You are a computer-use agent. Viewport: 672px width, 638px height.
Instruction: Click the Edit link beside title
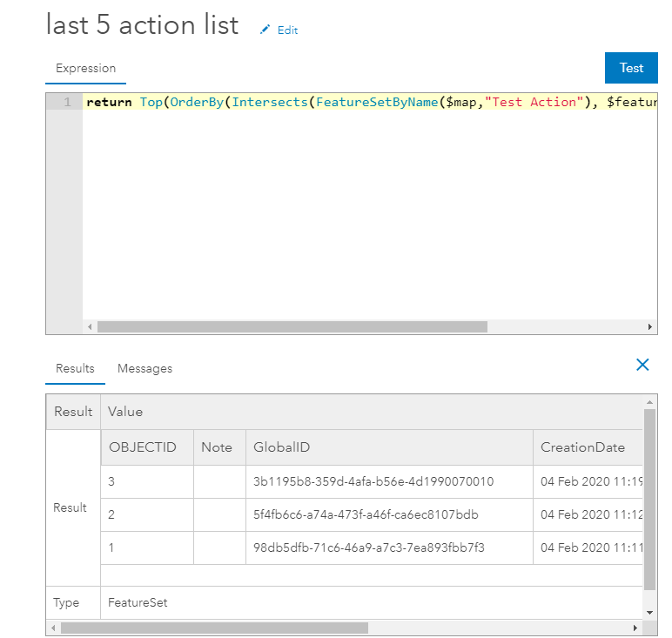[287, 30]
